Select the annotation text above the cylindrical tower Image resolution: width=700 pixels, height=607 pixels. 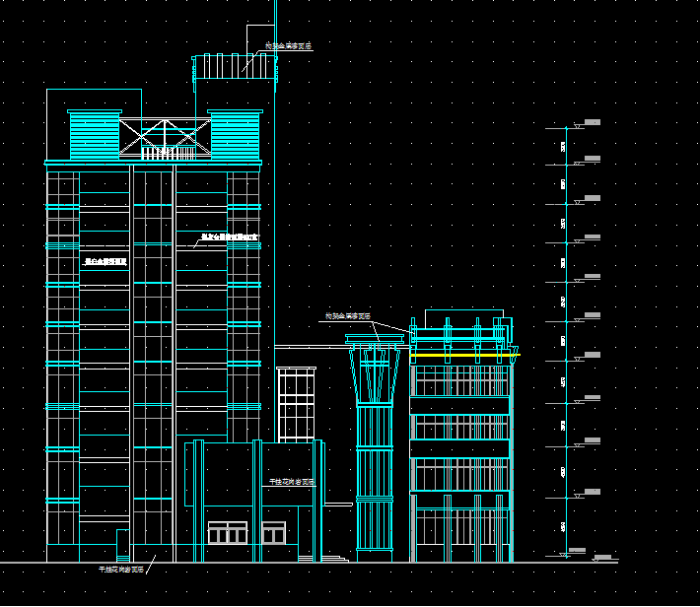click(348, 316)
